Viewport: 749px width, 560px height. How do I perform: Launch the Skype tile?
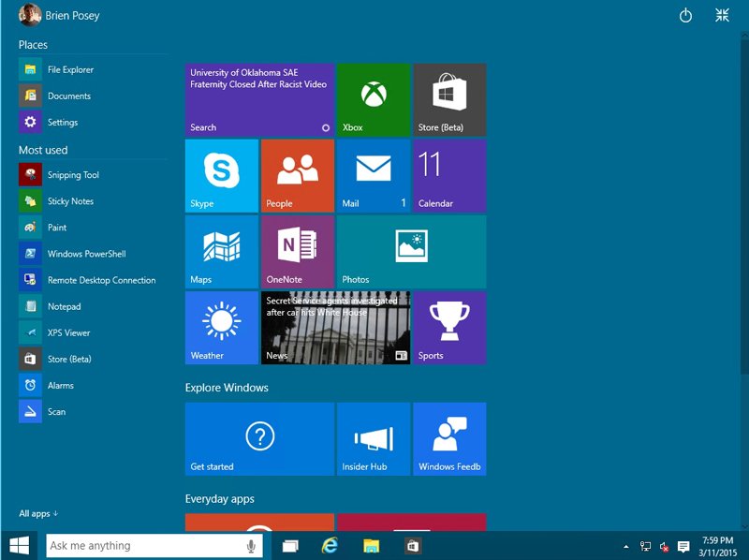pyautogui.click(x=222, y=176)
